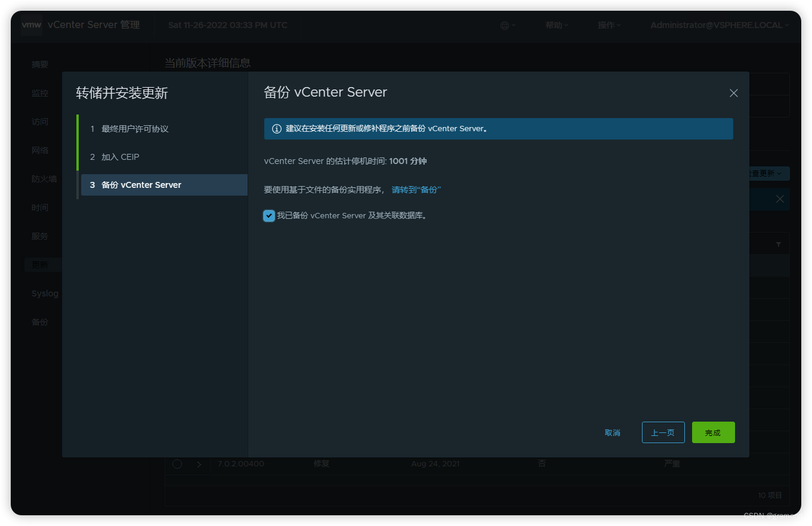Click the 严重 severity cell
The width and height of the screenshot is (812, 526).
pyautogui.click(x=672, y=464)
